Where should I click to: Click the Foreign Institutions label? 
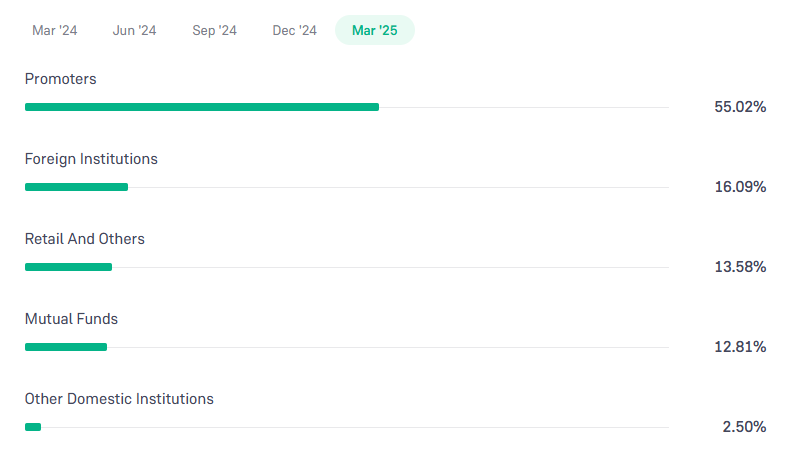click(91, 159)
